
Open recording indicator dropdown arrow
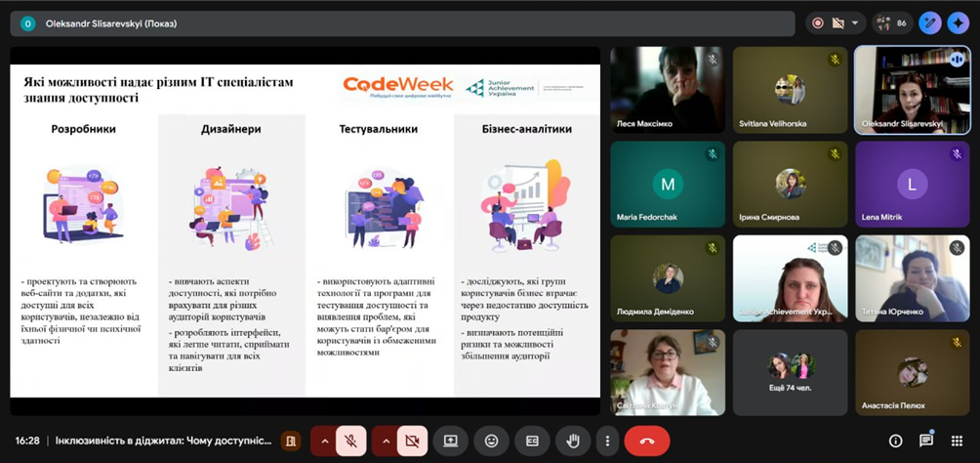coord(856,22)
